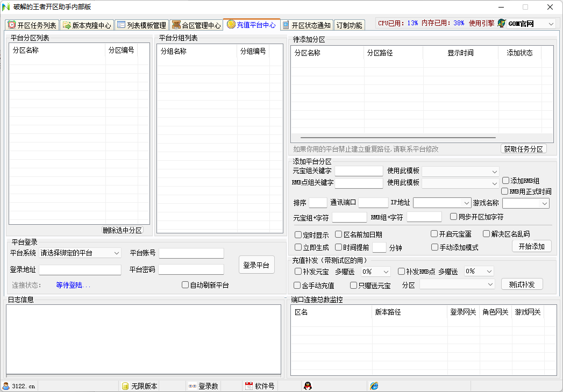
Task: Click the engine logo icon beside GOM官网
Action: tap(502, 24)
